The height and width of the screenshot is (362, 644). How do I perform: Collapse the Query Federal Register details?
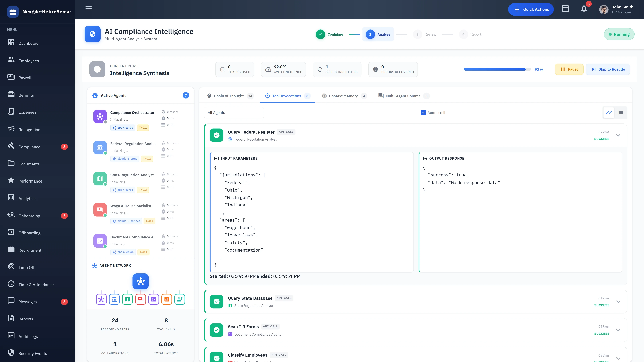pos(618,135)
